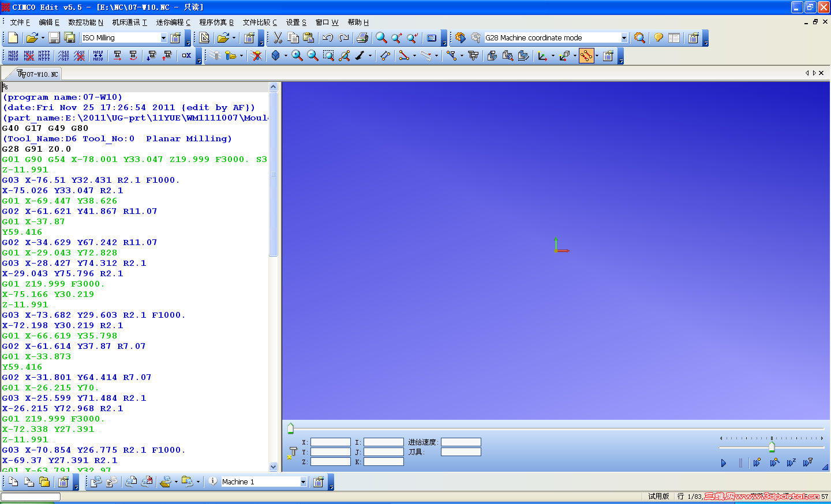The width and height of the screenshot is (831, 504).
Task: Open the 程序仿真 B menu
Action: (x=216, y=22)
